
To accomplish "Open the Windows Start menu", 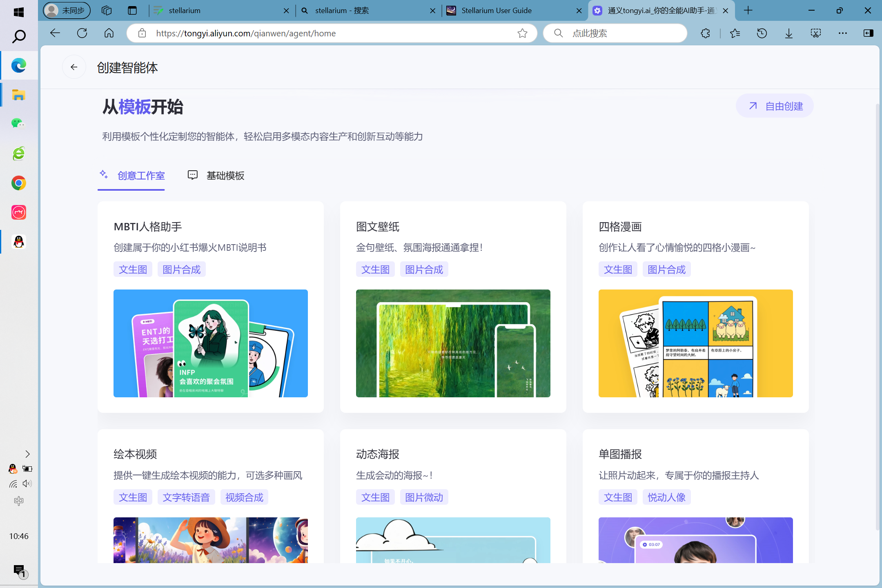I will 19,12.
